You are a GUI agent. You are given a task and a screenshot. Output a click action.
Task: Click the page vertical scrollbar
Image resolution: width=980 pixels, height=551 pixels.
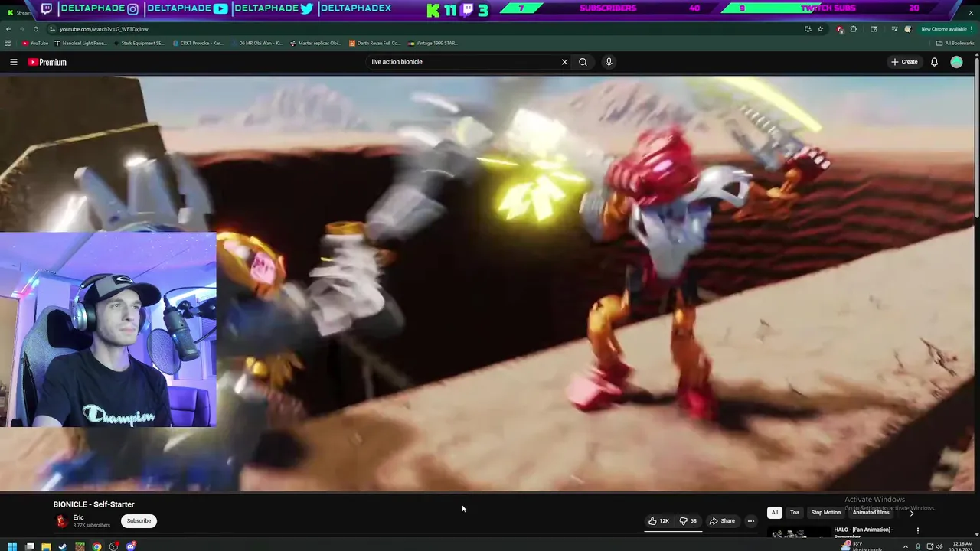977,138
